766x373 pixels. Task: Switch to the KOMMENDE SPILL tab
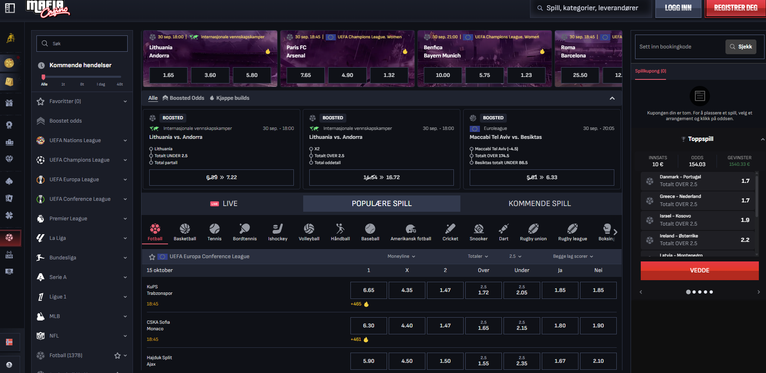pos(539,204)
